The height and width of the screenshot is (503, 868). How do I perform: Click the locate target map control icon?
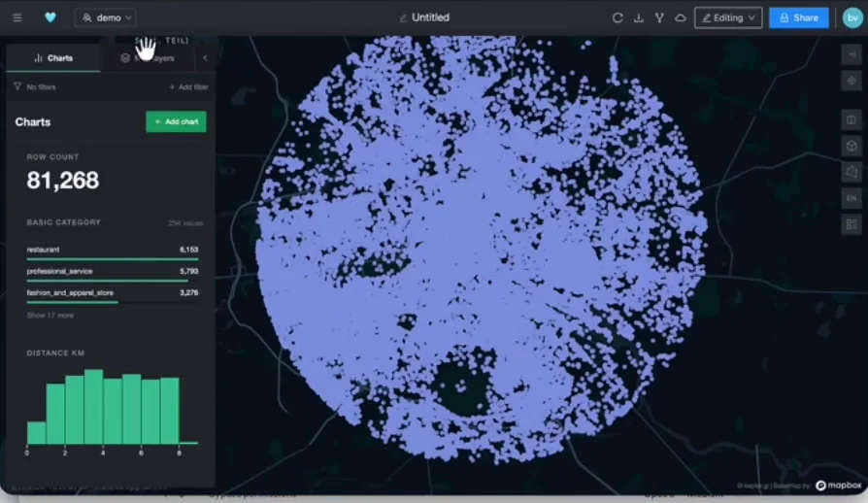click(x=851, y=81)
